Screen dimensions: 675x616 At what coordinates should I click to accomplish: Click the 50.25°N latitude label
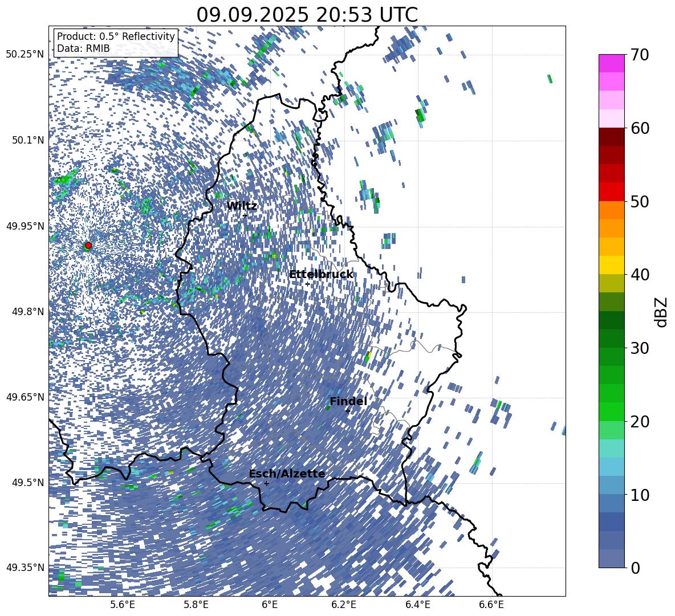pyautogui.click(x=25, y=55)
